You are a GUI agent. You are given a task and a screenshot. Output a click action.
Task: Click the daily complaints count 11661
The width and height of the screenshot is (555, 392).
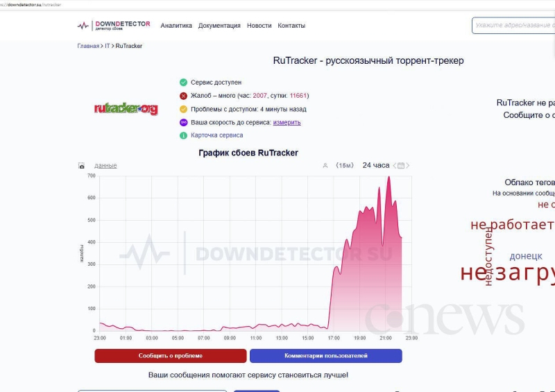coord(298,96)
